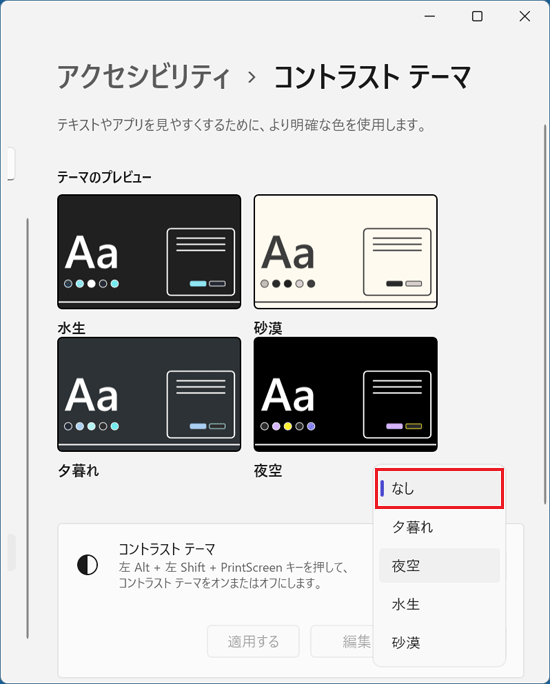Click the contrast half-circle icon
550x684 pixels.
click(87, 565)
